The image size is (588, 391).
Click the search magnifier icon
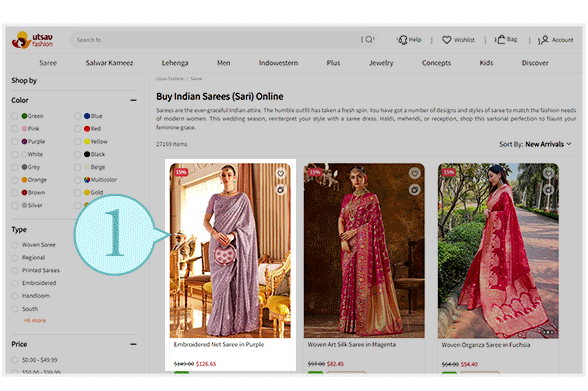369,39
